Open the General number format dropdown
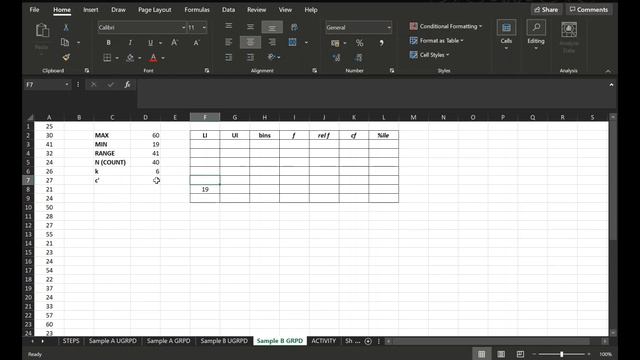Screen dimensions: 640x360 (389, 27)
